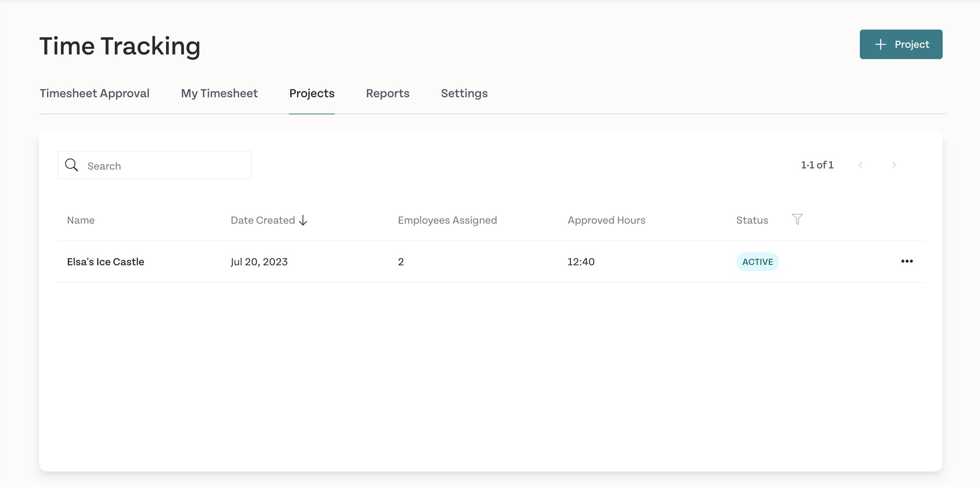Screen dimensions: 980x487
Task: Click inside the Search input field
Action: click(x=156, y=165)
